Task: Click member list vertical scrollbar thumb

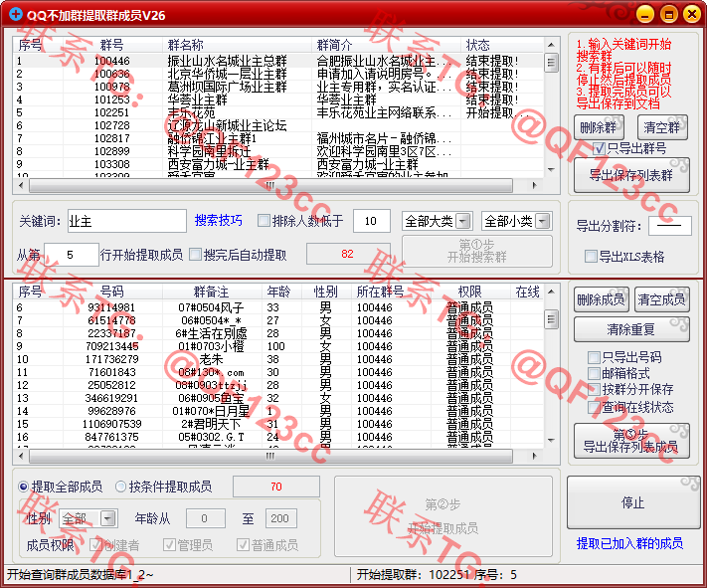Action: (551, 320)
